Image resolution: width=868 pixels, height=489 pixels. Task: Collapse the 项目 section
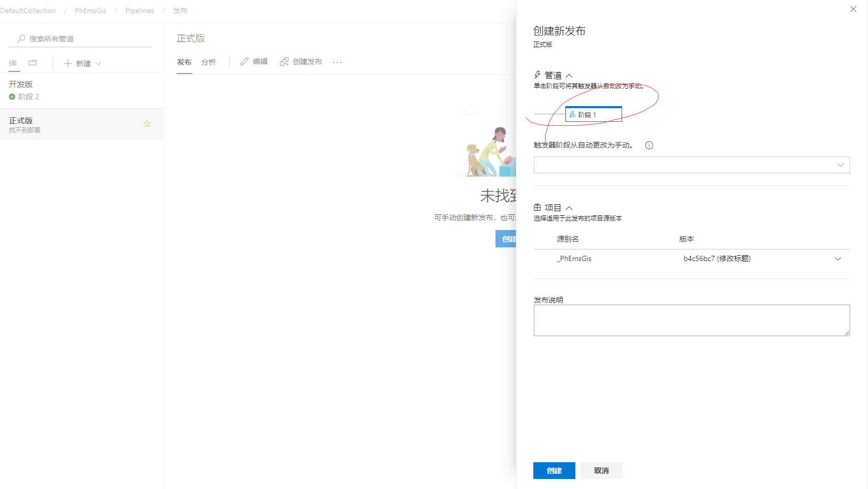tap(569, 208)
